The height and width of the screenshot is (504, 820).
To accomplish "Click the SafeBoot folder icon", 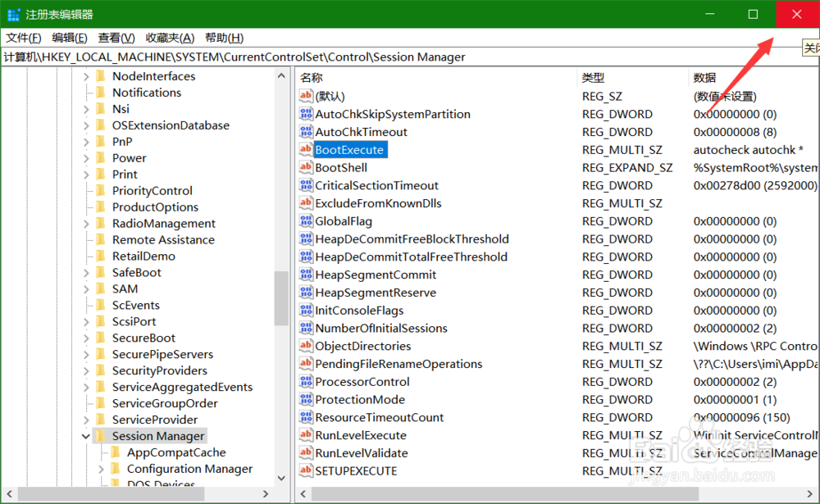I will point(101,272).
